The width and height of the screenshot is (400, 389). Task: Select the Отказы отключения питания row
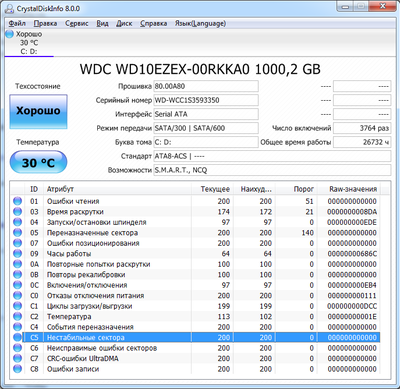pyautogui.click(x=196, y=296)
